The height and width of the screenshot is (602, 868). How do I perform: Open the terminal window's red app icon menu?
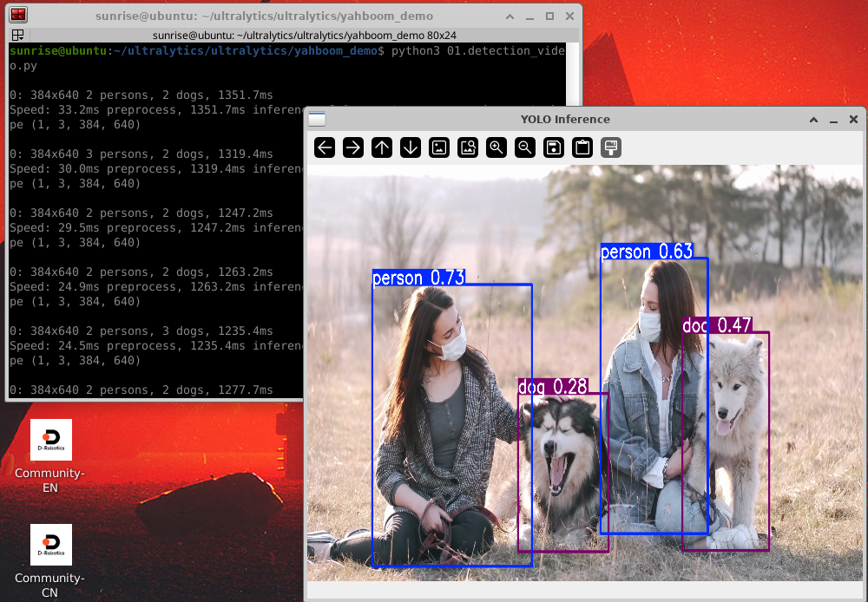(x=18, y=16)
